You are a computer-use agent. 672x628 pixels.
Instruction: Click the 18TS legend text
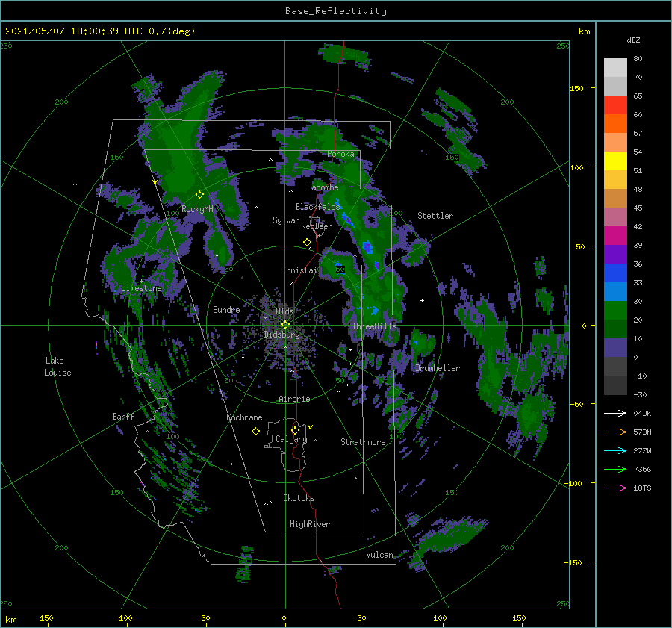[642, 488]
